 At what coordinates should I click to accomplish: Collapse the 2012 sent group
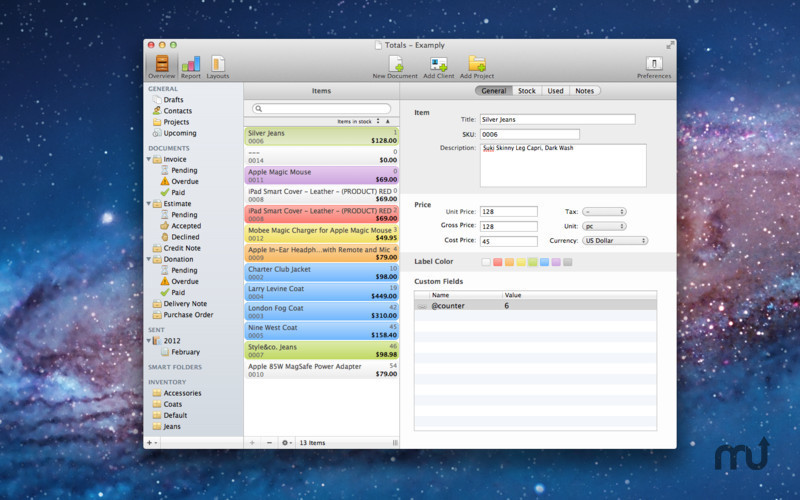149,340
